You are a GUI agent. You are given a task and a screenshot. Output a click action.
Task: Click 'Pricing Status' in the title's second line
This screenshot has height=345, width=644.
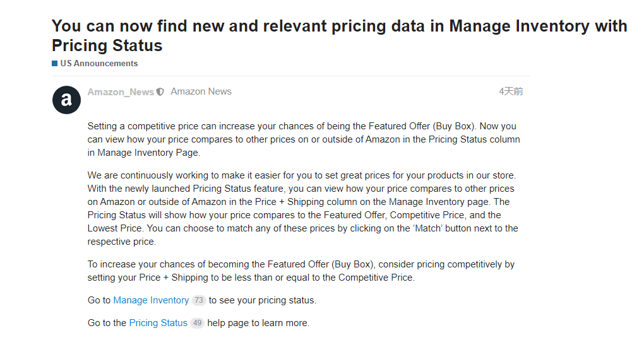tap(107, 45)
